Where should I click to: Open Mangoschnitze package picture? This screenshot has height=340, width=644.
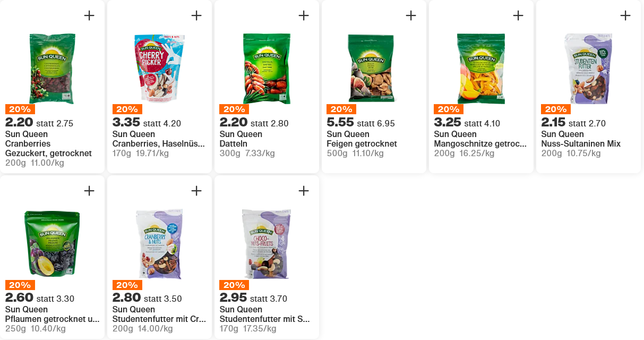click(x=481, y=69)
